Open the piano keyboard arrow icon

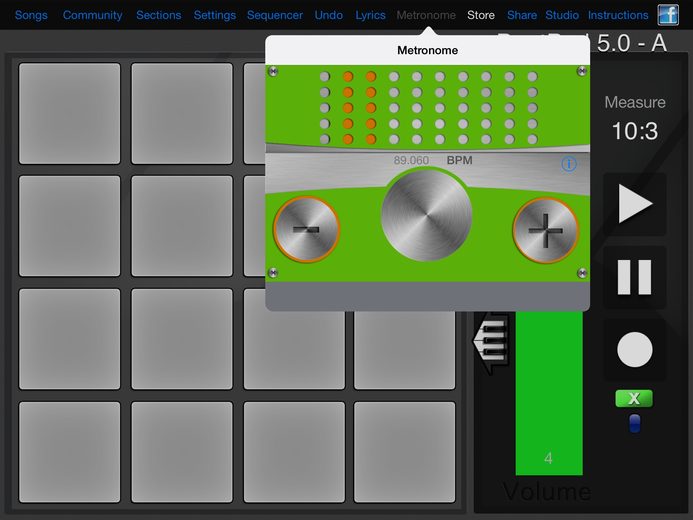[491, 343]
